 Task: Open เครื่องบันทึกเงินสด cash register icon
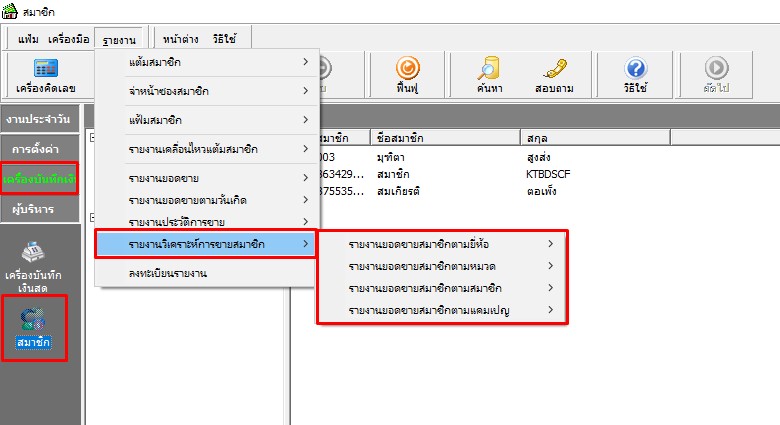coord(40,263)
